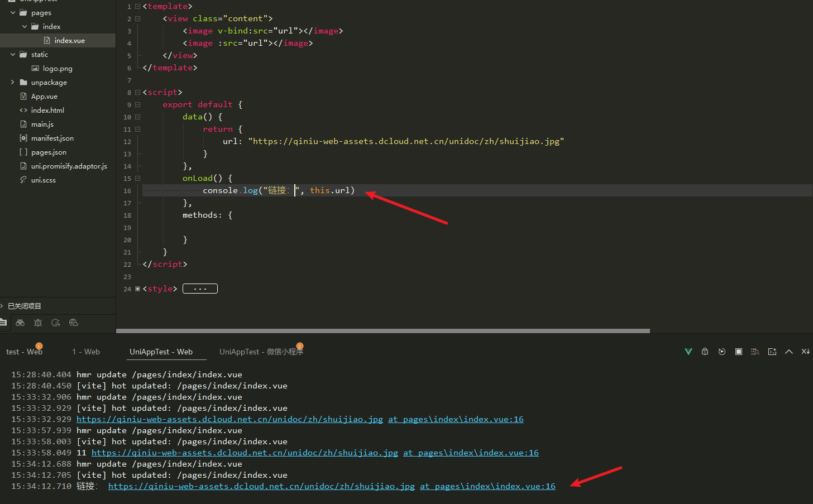Switch to the test - Web console tab
This screenshot has height=504, width=813.
pos(24,352)
